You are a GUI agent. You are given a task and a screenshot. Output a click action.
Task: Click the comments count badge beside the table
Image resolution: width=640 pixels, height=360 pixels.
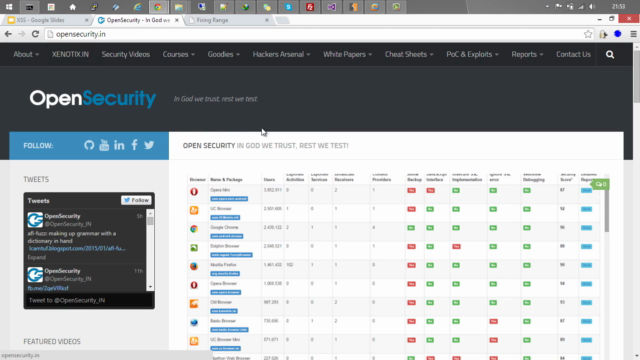pos(600,184)
